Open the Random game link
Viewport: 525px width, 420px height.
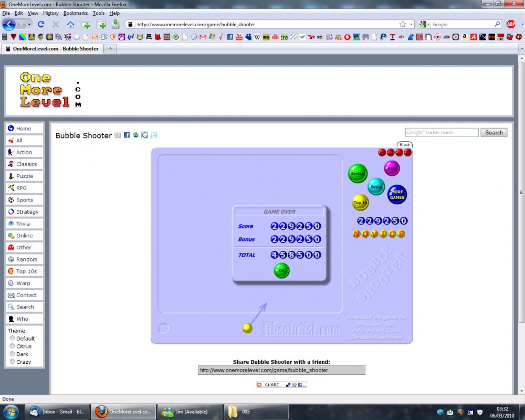pyautogui.click(x=25, y=259)
